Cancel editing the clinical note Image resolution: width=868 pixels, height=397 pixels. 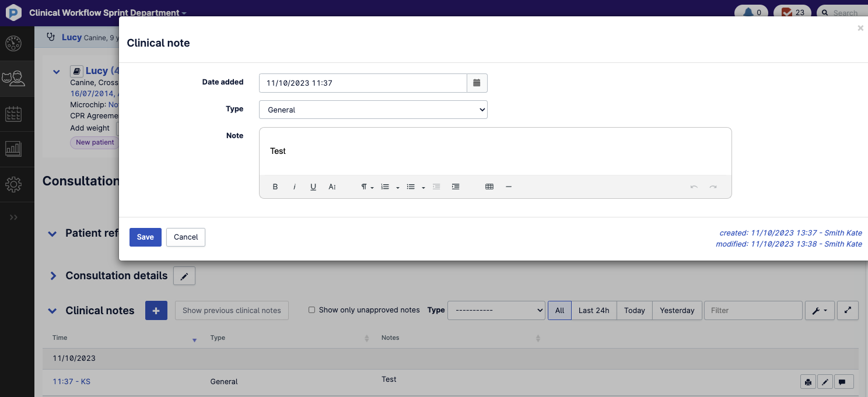tap(185, 237)
